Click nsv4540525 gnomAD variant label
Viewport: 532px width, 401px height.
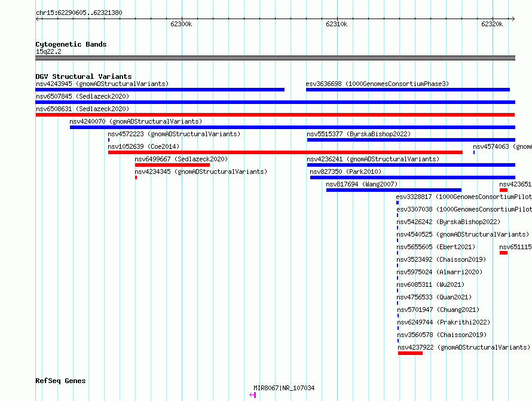pos(463,234)
